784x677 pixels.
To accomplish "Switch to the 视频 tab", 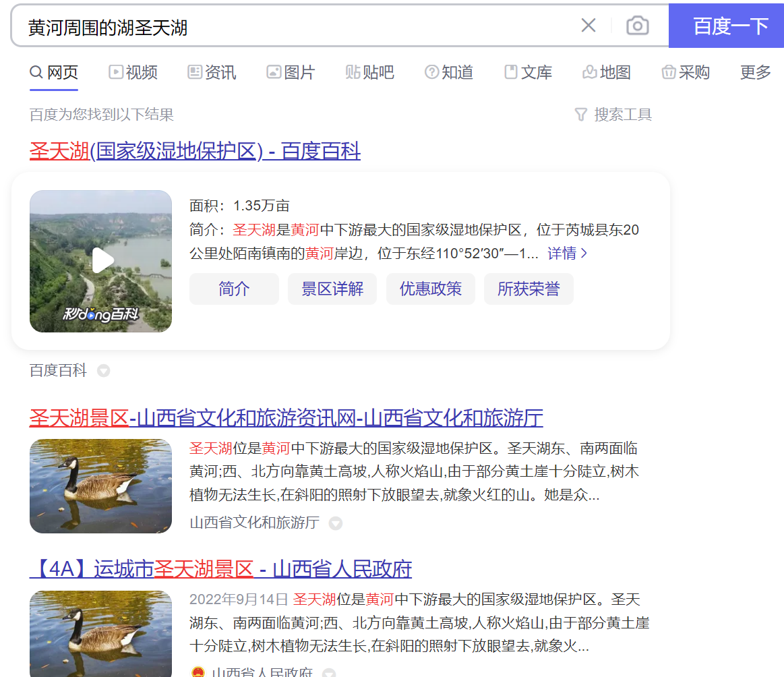I will [133, 73].
